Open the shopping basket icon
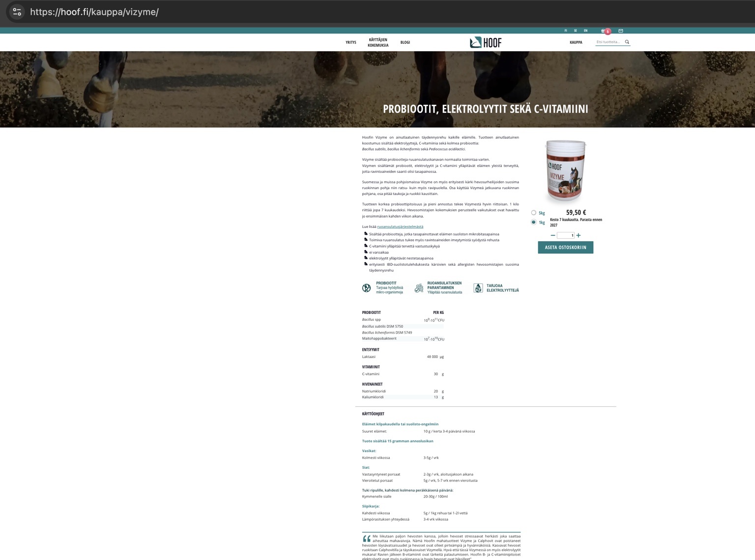This screenshot has height=560, width=755. point(603,30)
